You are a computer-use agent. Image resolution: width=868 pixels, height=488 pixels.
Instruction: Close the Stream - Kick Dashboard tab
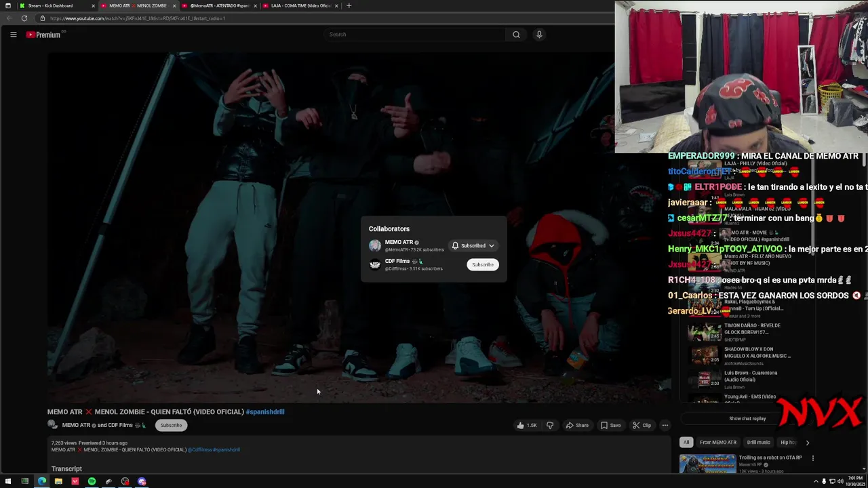coord(94,5)
